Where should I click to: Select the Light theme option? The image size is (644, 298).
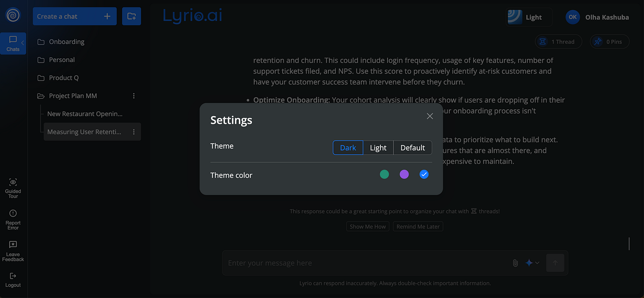[x=378, y=148]
